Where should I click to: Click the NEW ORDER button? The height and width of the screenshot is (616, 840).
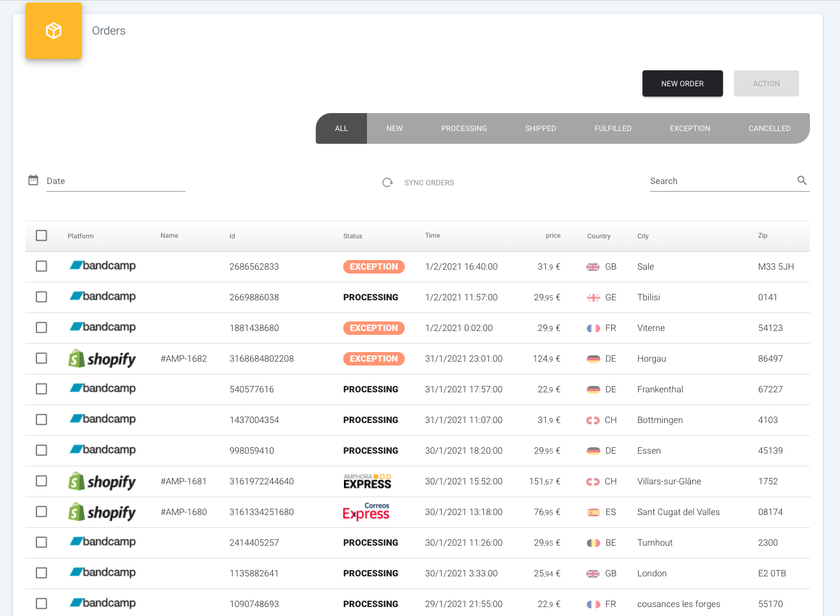683,84
